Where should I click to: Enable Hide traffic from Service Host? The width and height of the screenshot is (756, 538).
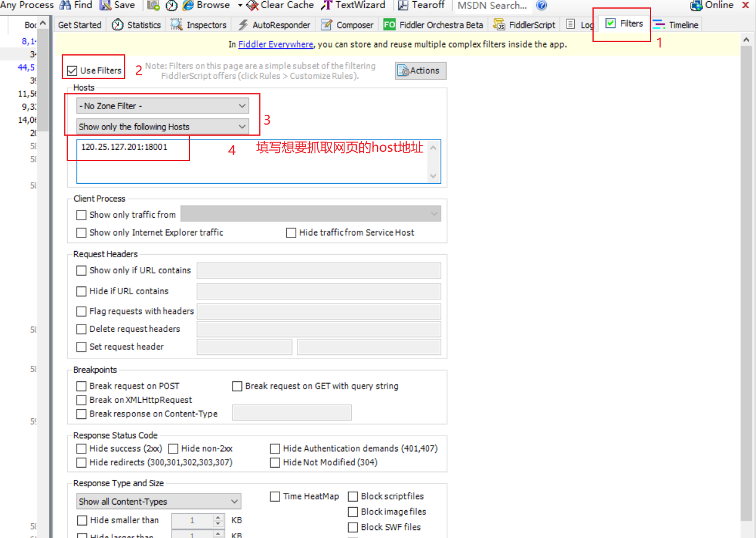point(291,233)
